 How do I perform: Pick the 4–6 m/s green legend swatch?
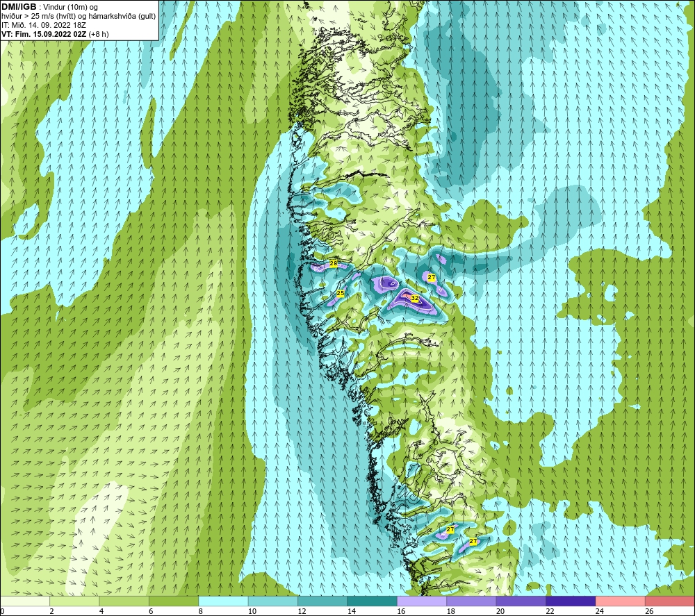[x=124, y=601]
